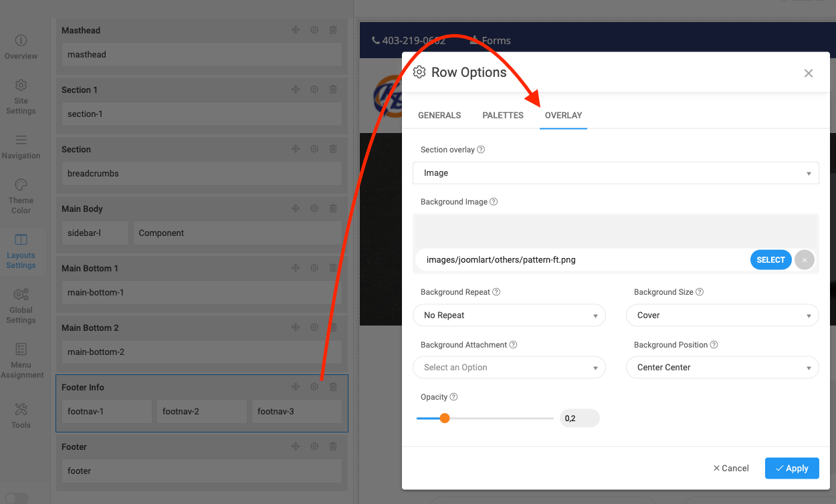The image size is (836, 504).
Task: Click move handle icon on Main Body row
Action: pos(295,209)
